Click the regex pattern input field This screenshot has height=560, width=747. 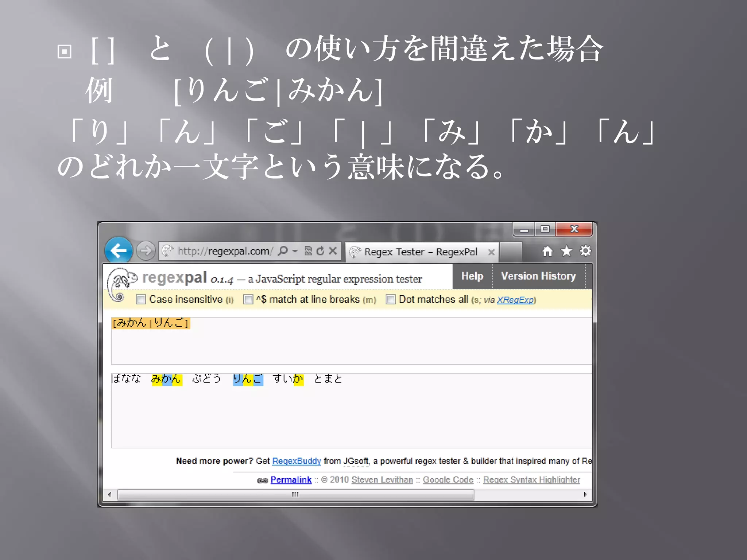[x=351, y=341]
